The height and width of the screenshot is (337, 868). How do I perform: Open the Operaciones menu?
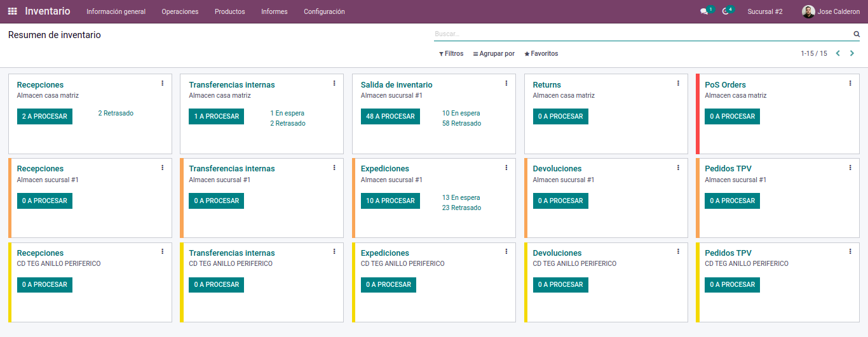point(180,11)
